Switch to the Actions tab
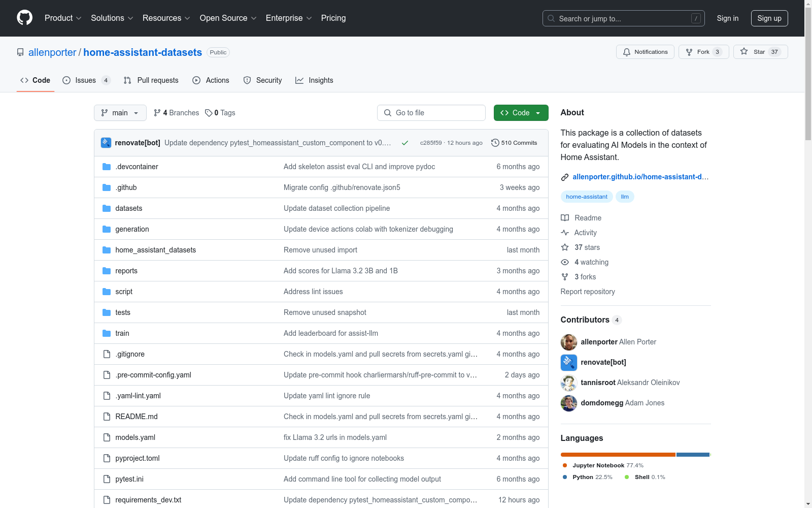812x508 pixels. (x=211, y=80)
